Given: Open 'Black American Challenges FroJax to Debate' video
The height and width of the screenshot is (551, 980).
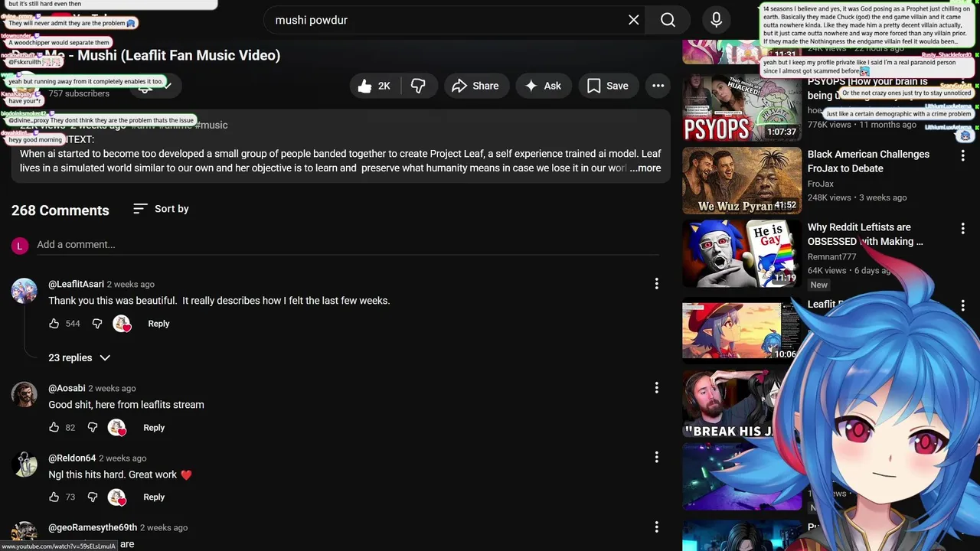Looking at the screenshot, I should pyautogui.click(x=868, y=161).
